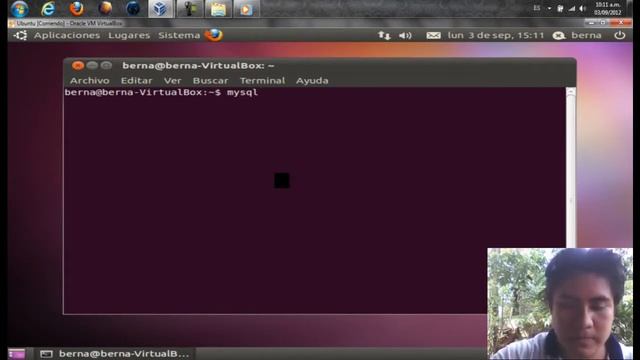This screenshot has height=360, width=640.
Task: Open the orange sphere taskbar app beside Firefox
Action: pos(105,8)
